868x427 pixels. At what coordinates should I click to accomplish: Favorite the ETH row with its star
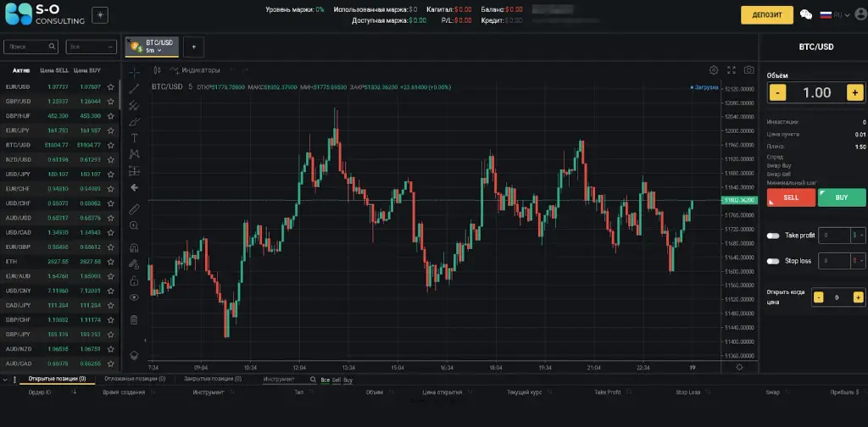coord(111,262)
